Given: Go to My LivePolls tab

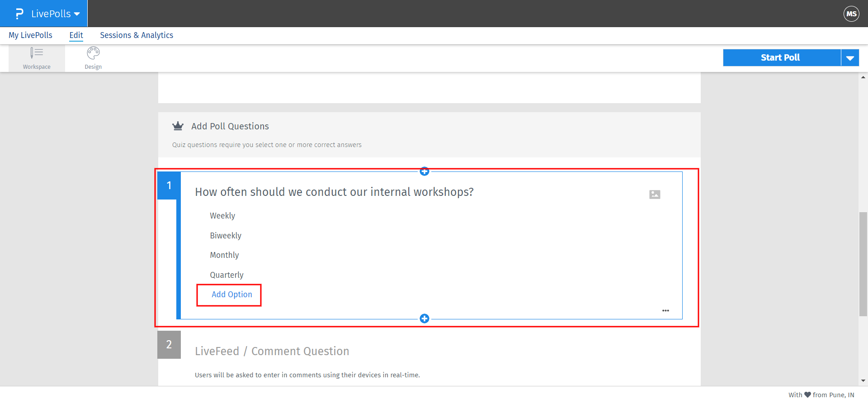Looking at the screenshot, I should [30, 35].
